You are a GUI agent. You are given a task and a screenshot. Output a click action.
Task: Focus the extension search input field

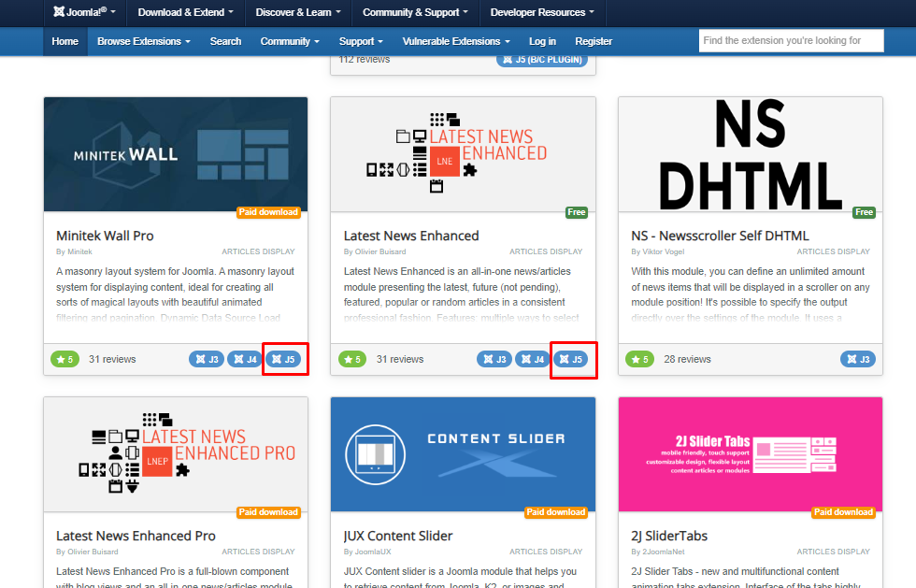coord(791,41)
